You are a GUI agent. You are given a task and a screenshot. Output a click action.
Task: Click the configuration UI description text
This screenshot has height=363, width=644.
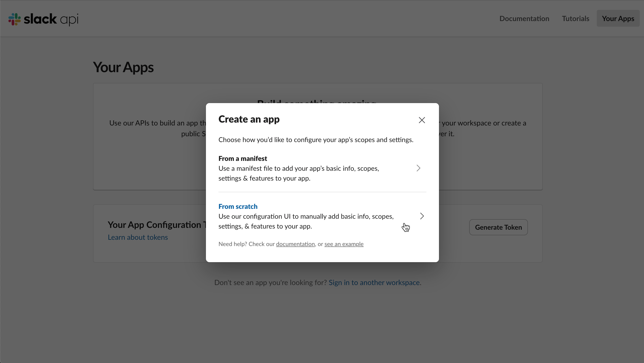tap(306, 221)
